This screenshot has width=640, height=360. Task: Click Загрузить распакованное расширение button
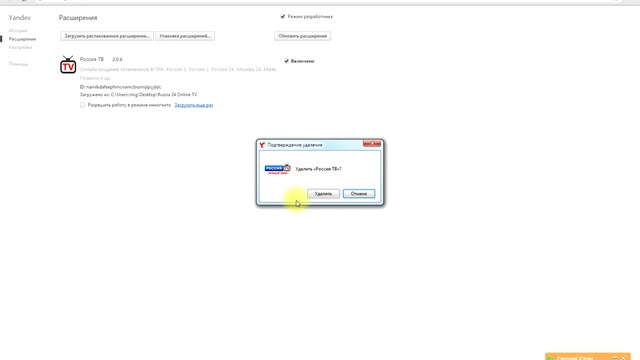[107, 36]
